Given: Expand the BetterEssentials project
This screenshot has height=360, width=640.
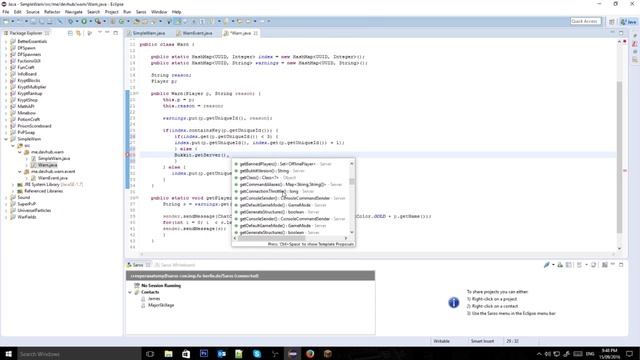Looking at the screenshot, I should [6, 42].
